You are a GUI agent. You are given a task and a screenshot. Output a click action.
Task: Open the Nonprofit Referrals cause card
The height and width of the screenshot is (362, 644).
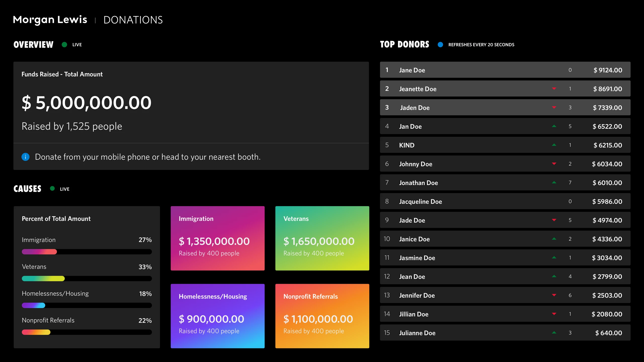coord(322,316)
